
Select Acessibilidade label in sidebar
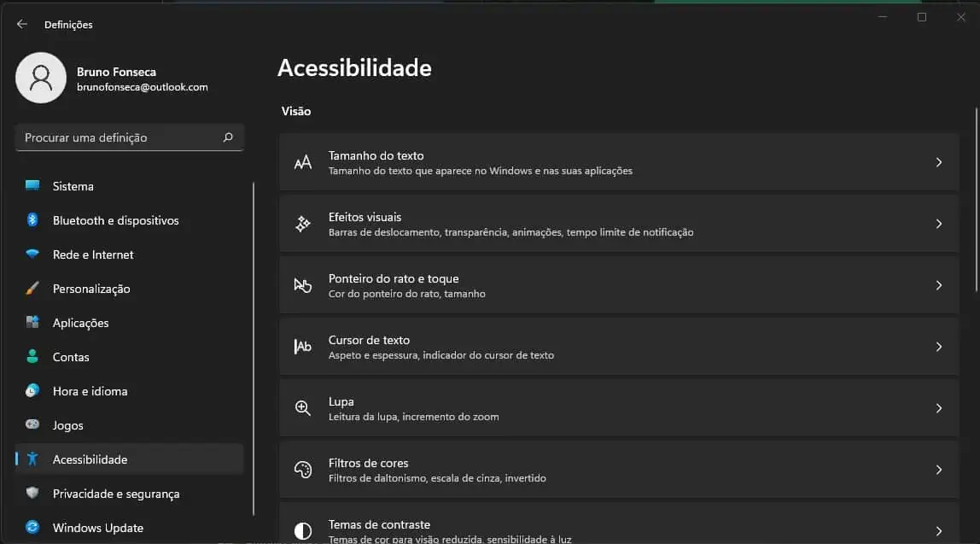coord(90,459)
